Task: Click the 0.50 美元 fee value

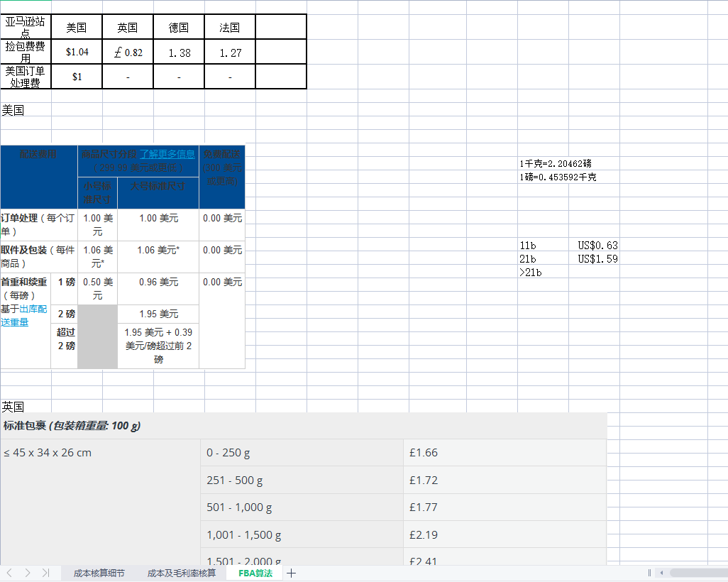Action: pos(97,288)
